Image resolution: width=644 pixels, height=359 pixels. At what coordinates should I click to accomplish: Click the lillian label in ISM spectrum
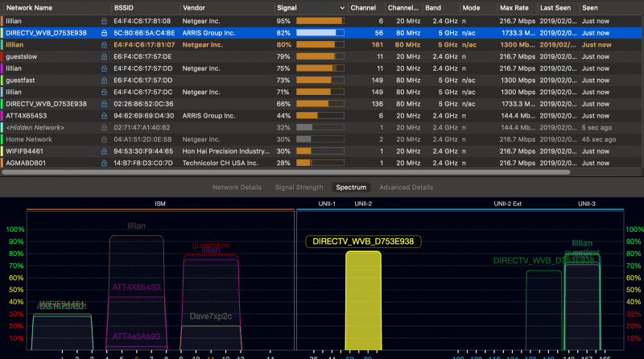click(x=136, y=226)
